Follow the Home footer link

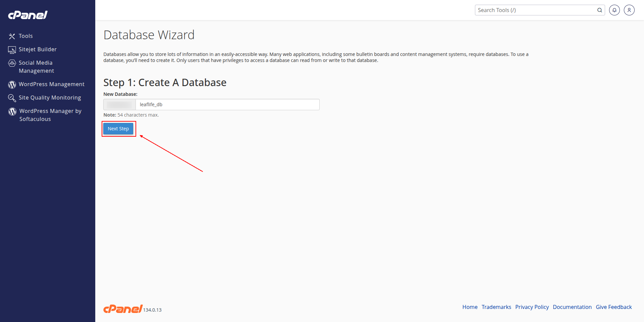(x=470, y=307)
